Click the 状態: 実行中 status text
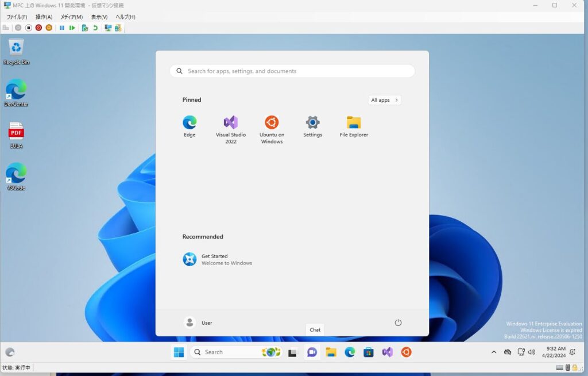The height and width of the screenshot is (376, 588). click(16, 368)
